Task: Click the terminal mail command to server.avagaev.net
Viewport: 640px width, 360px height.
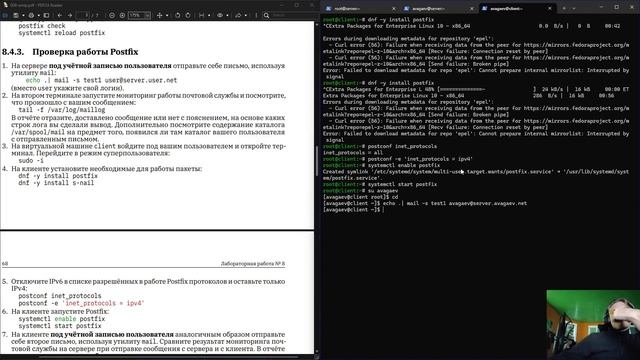Action: coord(455,203)
